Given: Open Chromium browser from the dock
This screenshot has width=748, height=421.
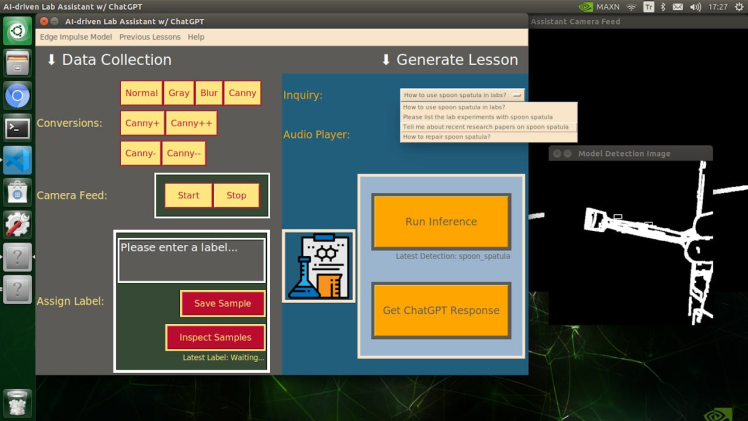Looking at the screenshot, I should pos(17,96).
